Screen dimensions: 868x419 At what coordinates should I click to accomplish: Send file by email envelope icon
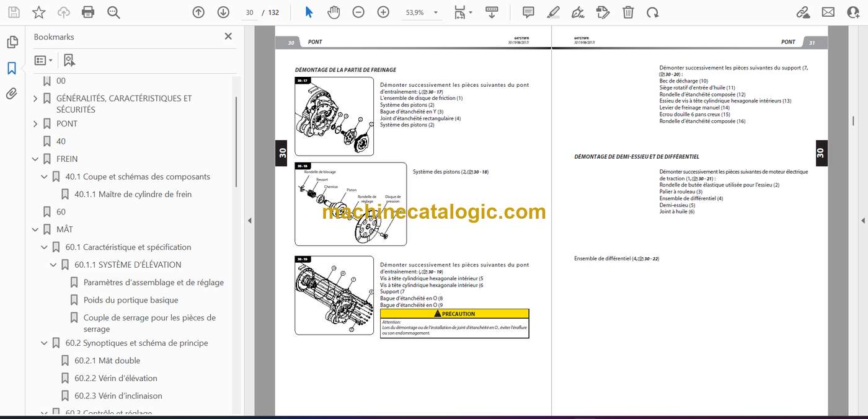[x=828, y=12]
